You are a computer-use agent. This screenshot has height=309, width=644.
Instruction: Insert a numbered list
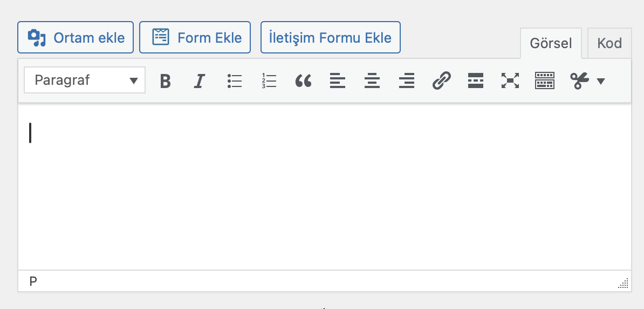point(269,80)
